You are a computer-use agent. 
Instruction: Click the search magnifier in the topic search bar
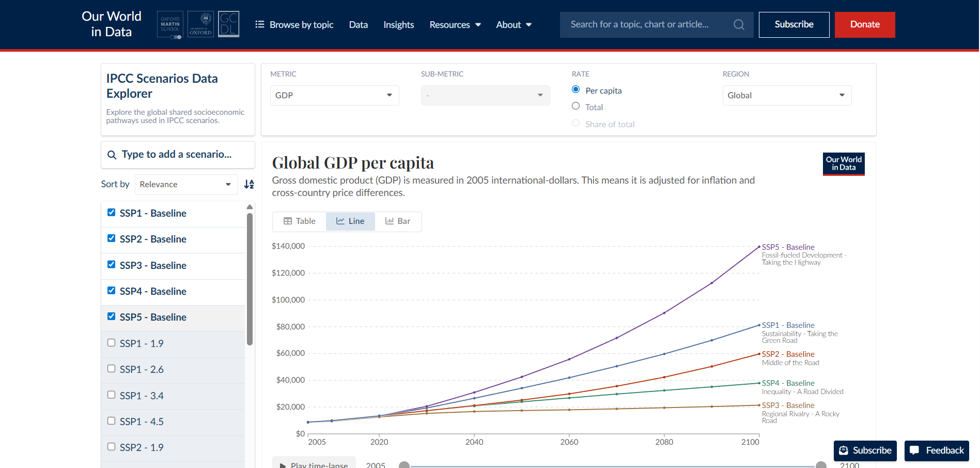tap(738, 24)
